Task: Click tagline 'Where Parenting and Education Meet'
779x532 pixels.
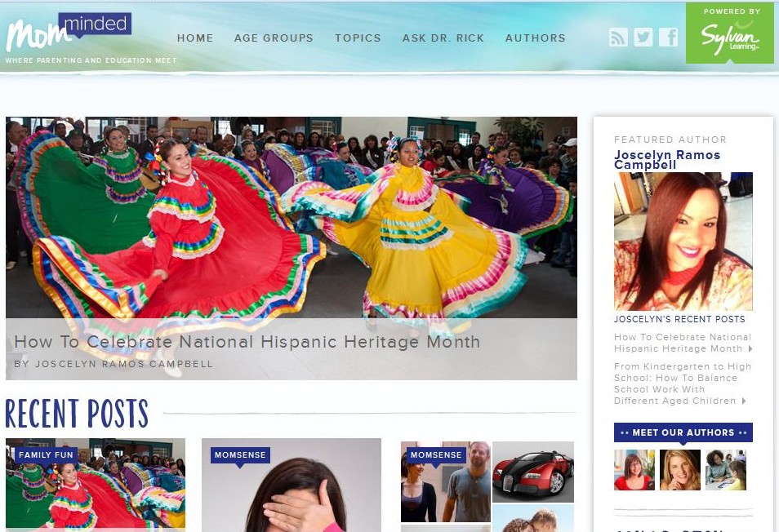Action: (x=91, y=60)
